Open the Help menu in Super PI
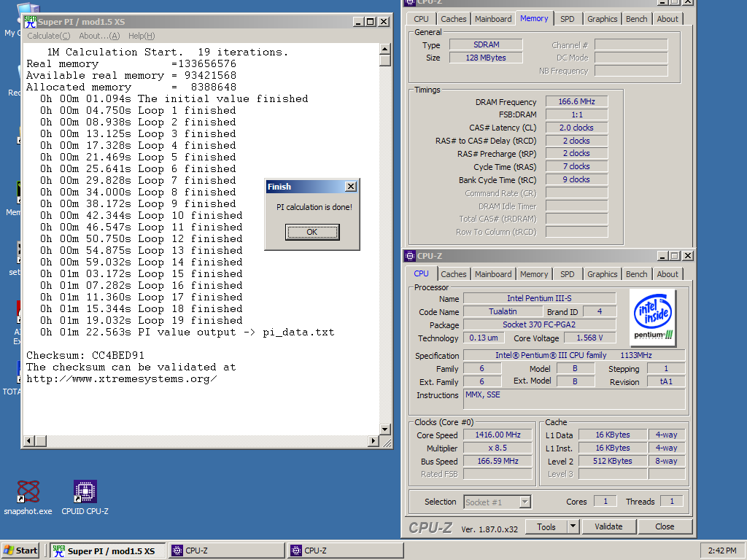The height and width of the screenshot is (560, 747). point(142,36)
